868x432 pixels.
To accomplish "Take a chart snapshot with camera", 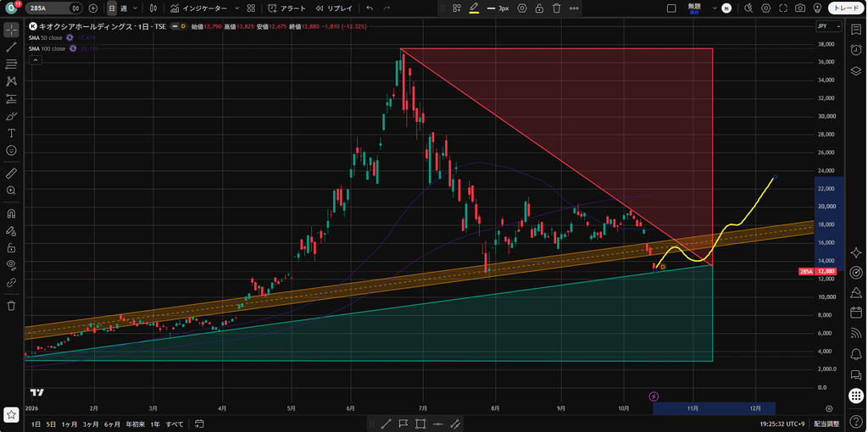I will [800, 8].
